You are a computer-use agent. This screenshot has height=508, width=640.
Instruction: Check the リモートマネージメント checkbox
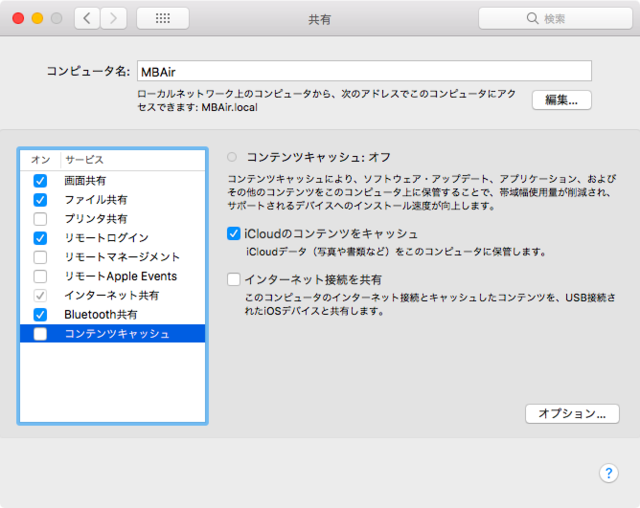[x=40, y=257]
